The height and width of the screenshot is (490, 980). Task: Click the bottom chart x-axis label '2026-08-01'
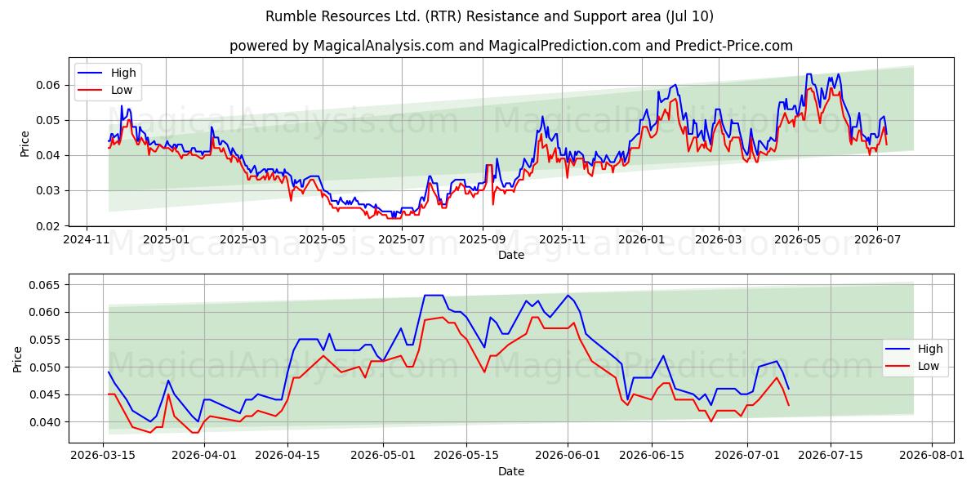[x=931, y=457]
